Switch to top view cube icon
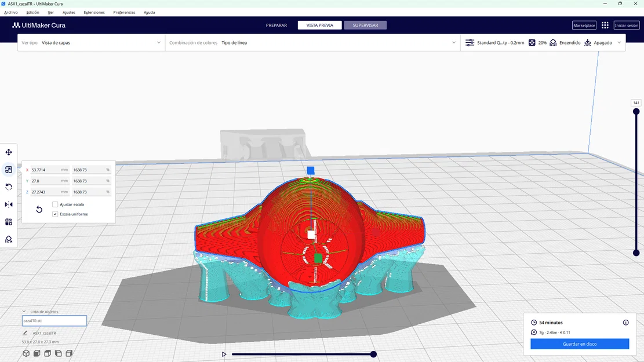 click(48, 353)
